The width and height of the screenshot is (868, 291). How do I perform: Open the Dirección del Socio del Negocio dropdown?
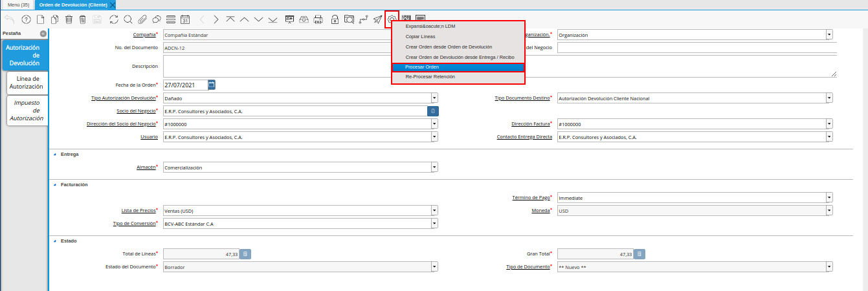[x=434, y=124]
